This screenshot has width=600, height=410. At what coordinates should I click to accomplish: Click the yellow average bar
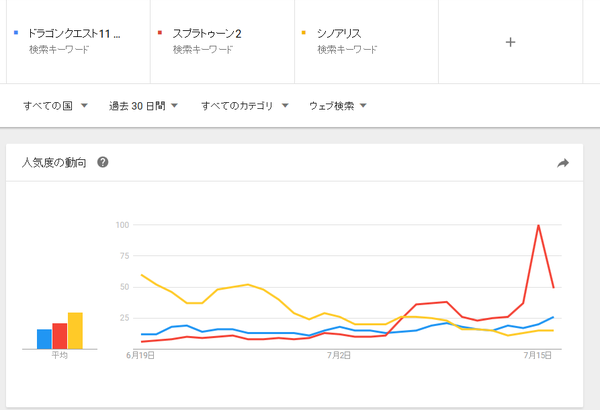[x=75, y=331]
